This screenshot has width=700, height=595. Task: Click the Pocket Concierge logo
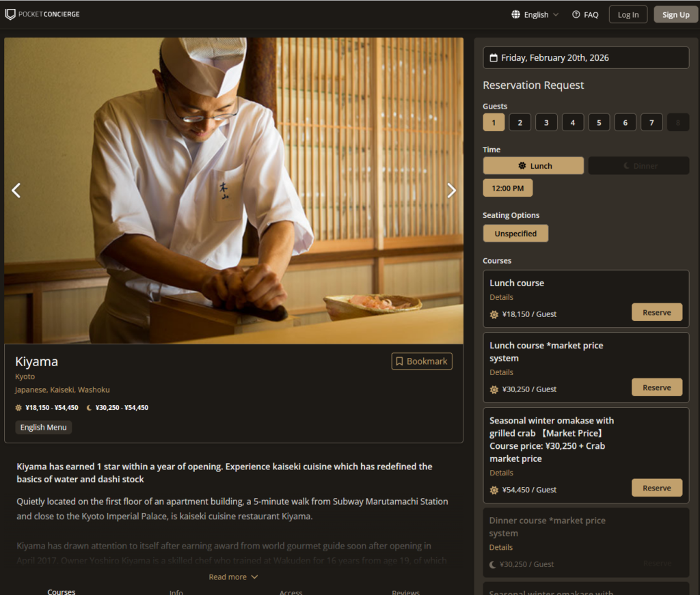[42, 14]
